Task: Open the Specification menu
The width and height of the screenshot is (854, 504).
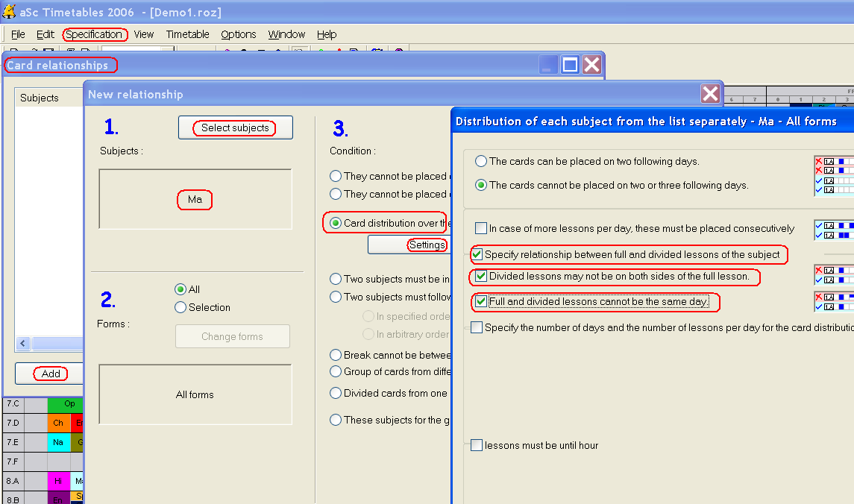Action: click(94, 34)
